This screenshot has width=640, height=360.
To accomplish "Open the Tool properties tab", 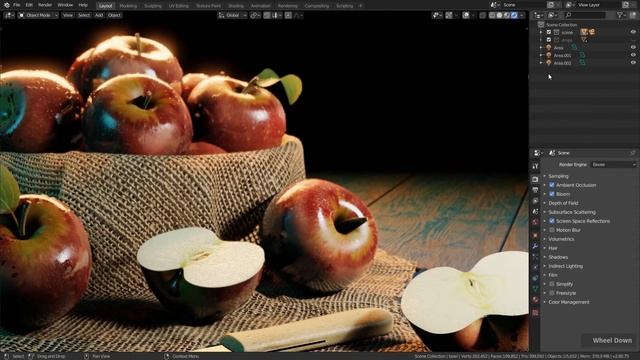I will coord(535,166).
